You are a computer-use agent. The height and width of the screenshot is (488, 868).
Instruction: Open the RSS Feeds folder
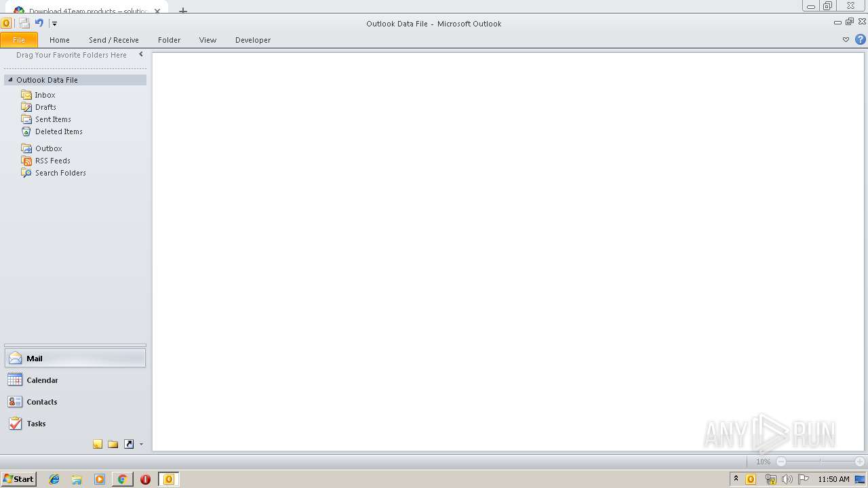click(x=52, y=161)
